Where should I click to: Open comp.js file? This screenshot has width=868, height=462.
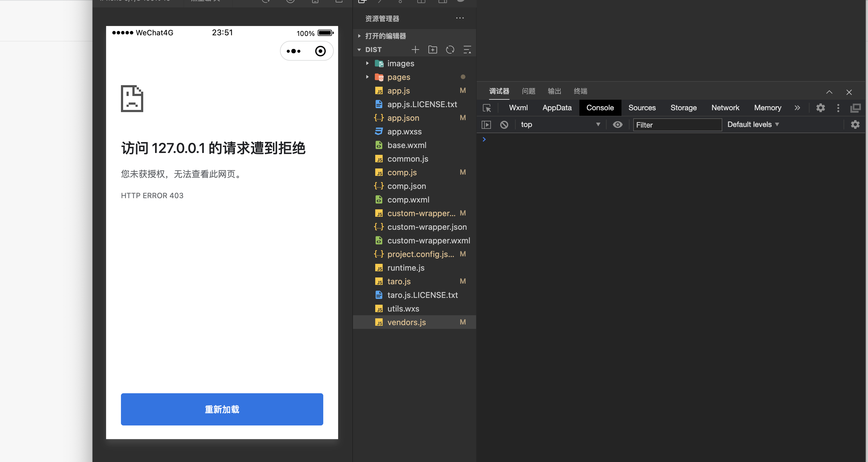(414, 172)
